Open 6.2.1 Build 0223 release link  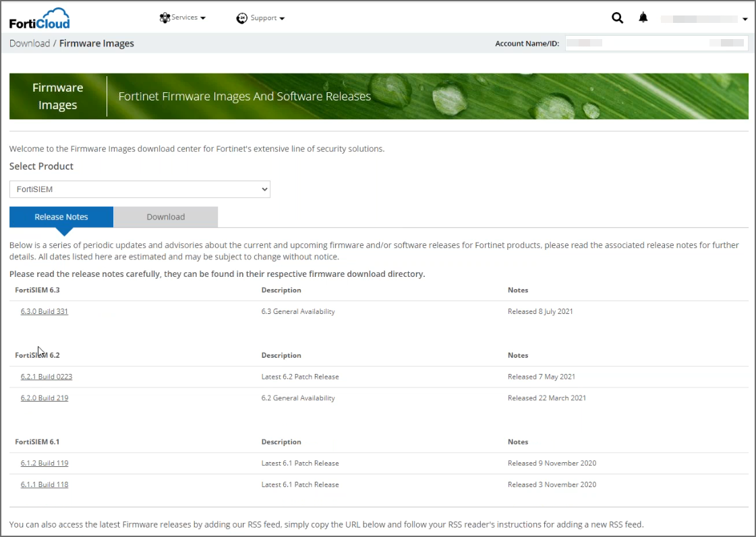pyautogui.click(x=47, y=377)
